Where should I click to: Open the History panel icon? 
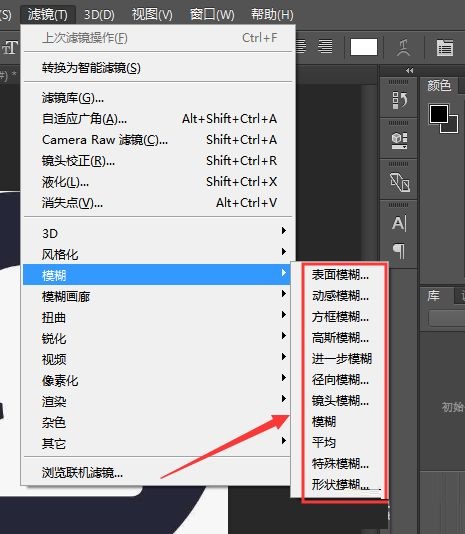(x=399, y=100)
